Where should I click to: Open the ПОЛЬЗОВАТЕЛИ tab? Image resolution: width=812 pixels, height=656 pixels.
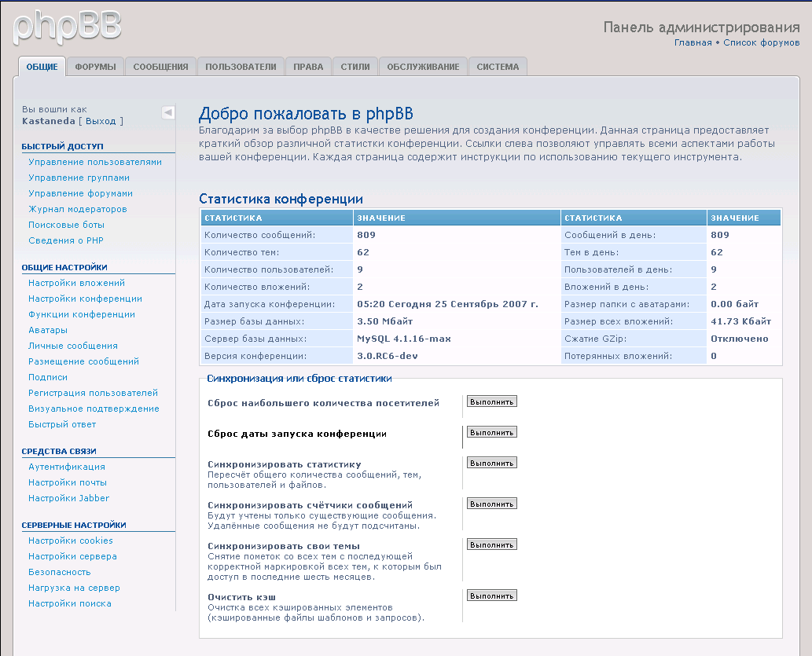(241, 67)
